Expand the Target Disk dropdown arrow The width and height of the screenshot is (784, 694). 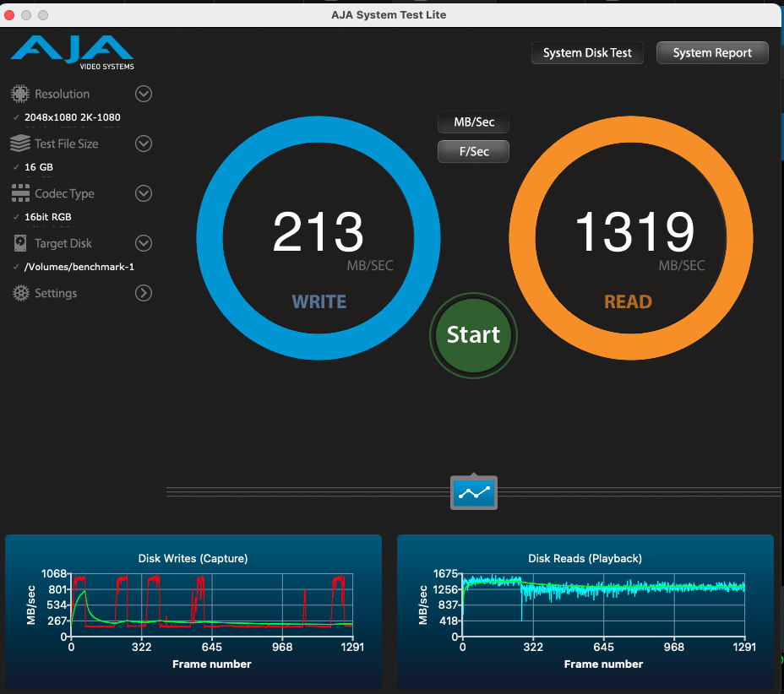coord(144,243)
